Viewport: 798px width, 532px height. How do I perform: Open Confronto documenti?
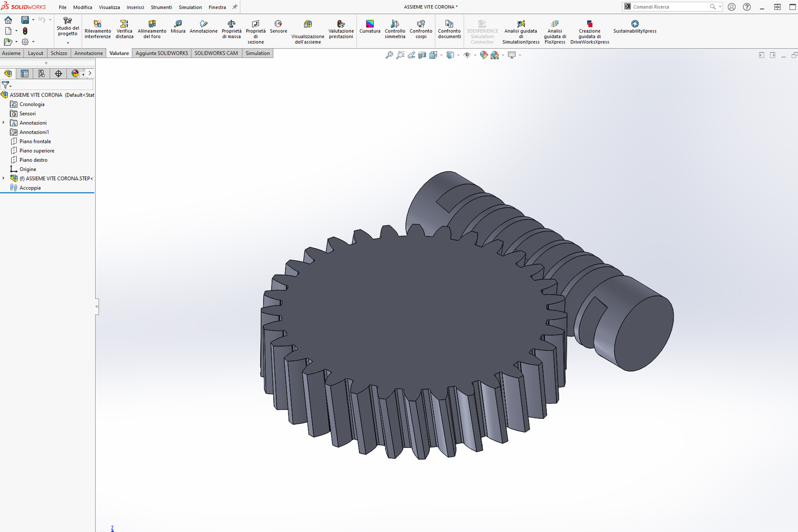[x=449, y=29]
